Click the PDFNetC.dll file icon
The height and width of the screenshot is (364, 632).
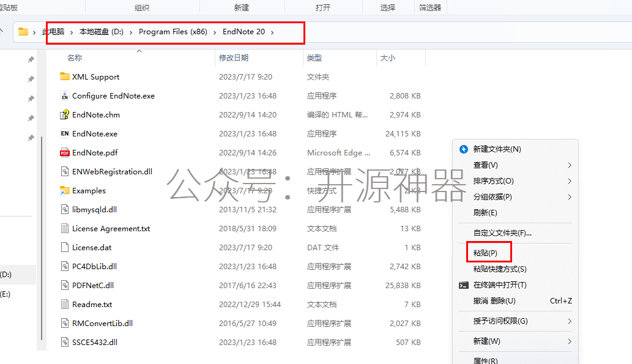pos(64,285)
